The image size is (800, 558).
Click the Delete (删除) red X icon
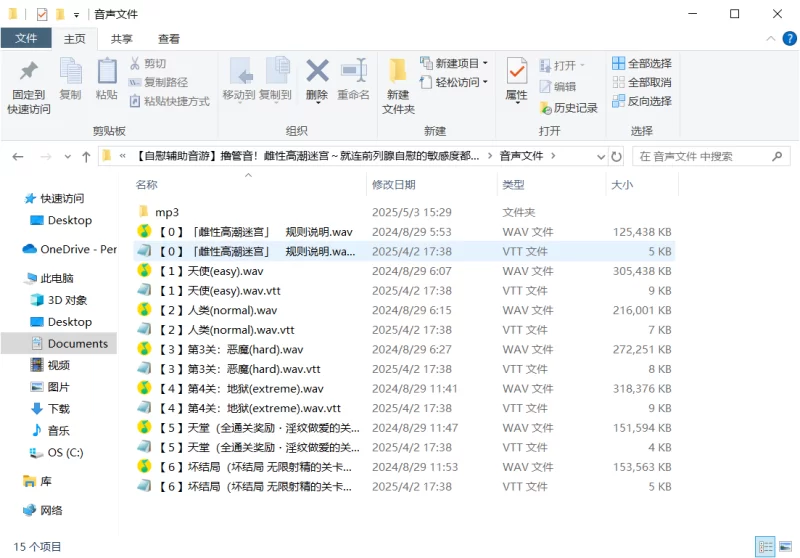[317, 71]
